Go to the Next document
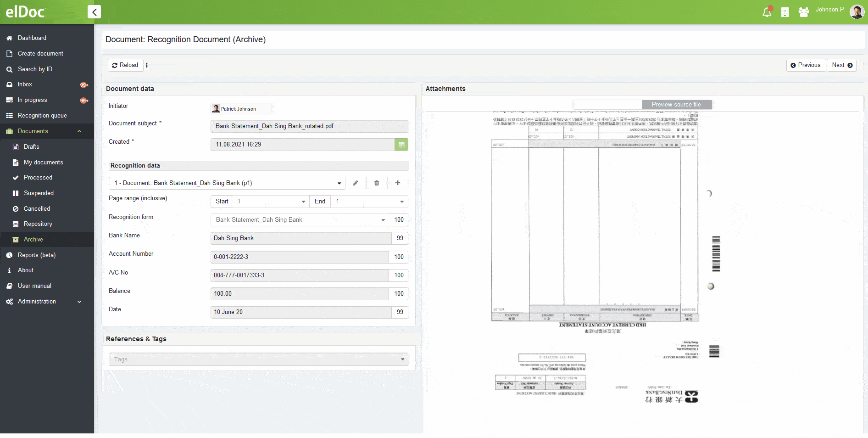868x438 pixels. click(842, 65)
